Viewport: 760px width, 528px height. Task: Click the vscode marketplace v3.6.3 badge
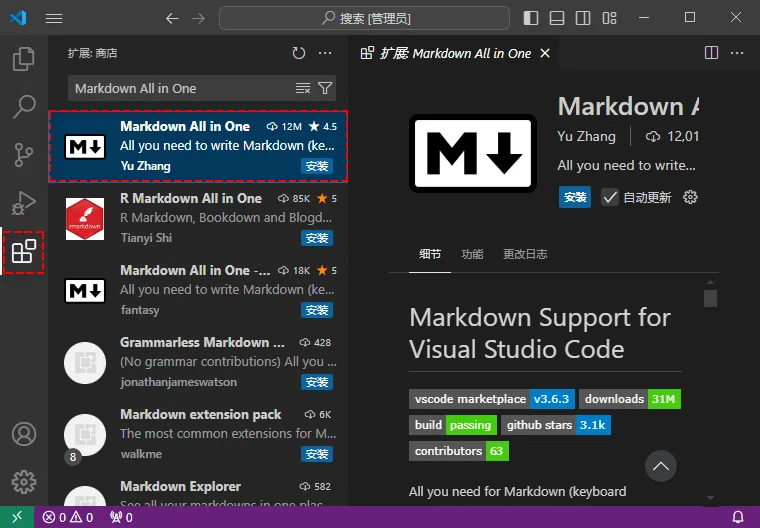[492, 399]
